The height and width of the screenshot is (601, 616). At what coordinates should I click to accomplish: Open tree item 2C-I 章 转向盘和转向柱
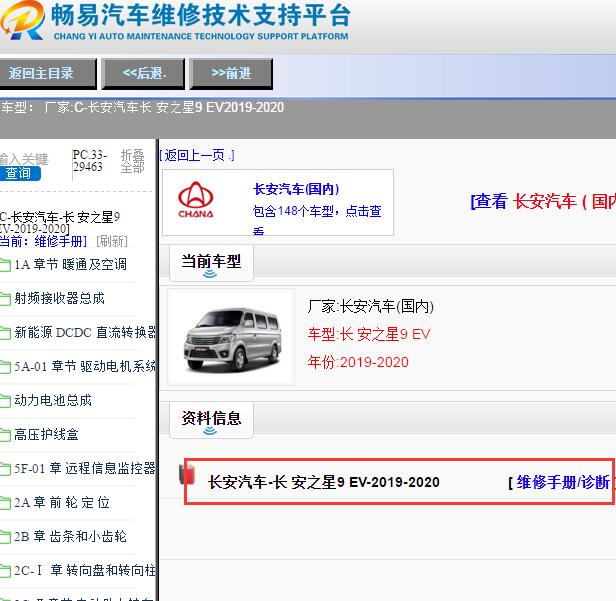85,570
